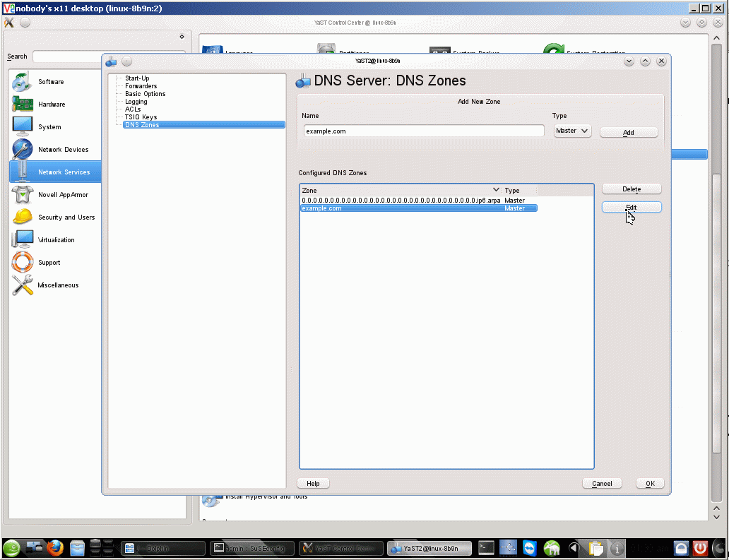Open Support category in sidebar
The width and height of the screenshot is (729, 560).
[x=49, y=263]
